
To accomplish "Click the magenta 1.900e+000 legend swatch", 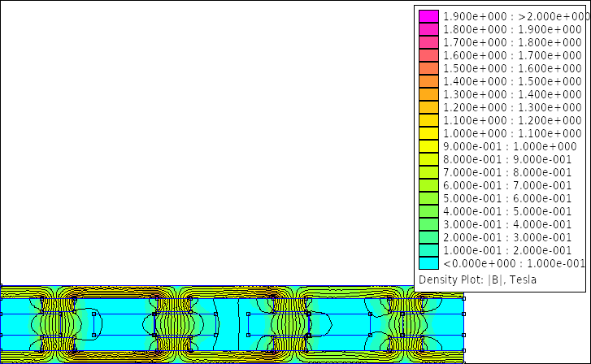I will click(x=428, y=16).
